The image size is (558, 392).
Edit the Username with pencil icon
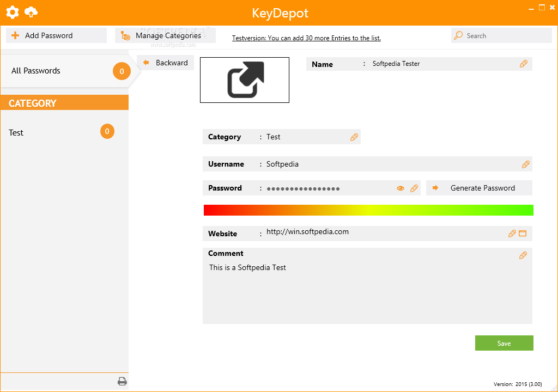pos(526,164)
